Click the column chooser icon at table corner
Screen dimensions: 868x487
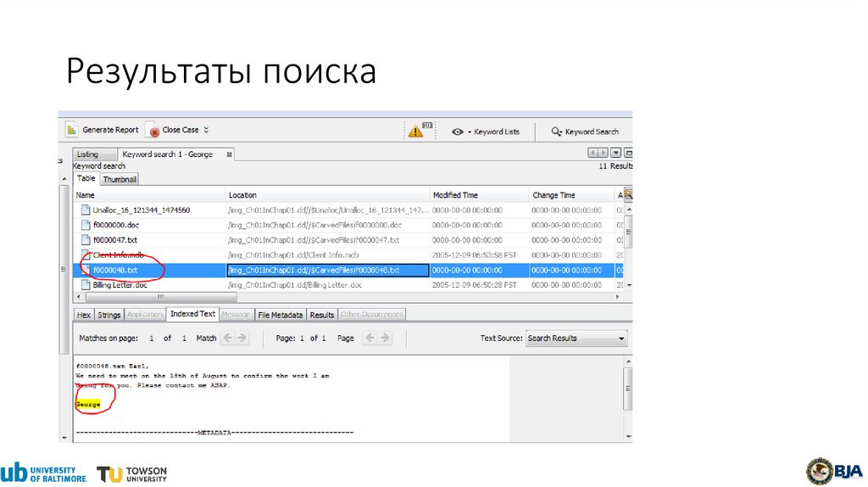628,194
